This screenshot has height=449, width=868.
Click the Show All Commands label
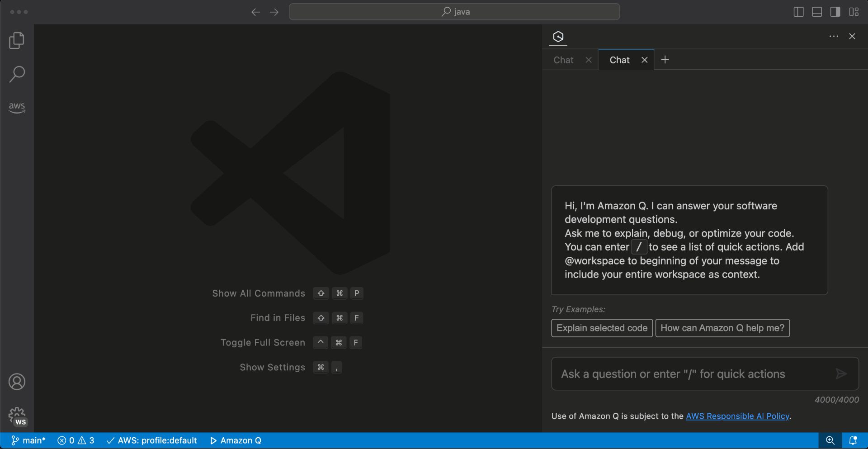[259, 293]
